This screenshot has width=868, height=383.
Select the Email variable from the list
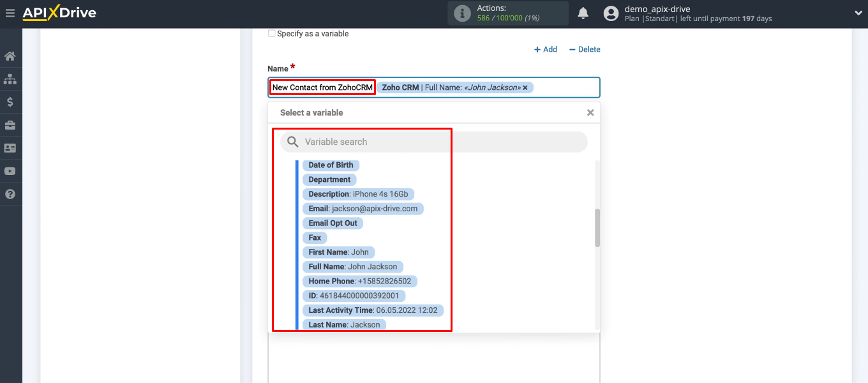pos(362,208)
